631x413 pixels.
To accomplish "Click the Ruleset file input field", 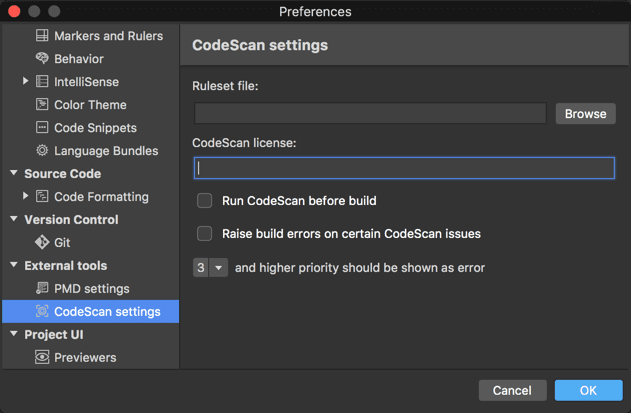I will [370, 113].
